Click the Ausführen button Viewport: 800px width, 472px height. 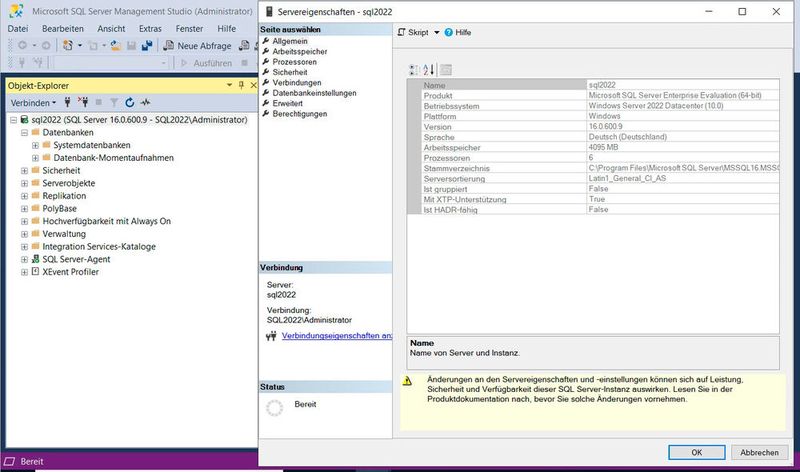(x=207, y=63)
